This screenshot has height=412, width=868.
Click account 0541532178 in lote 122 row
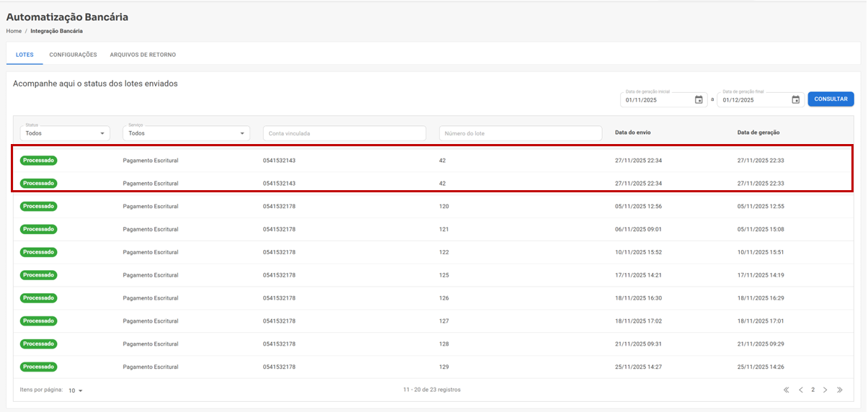[x=279, y=252]
